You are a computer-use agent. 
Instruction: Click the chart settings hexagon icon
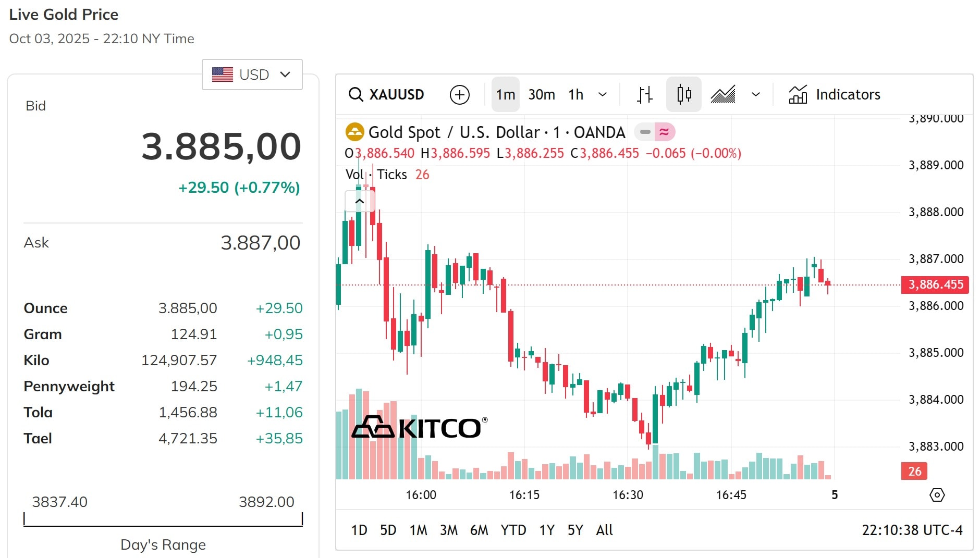point(937,495)
